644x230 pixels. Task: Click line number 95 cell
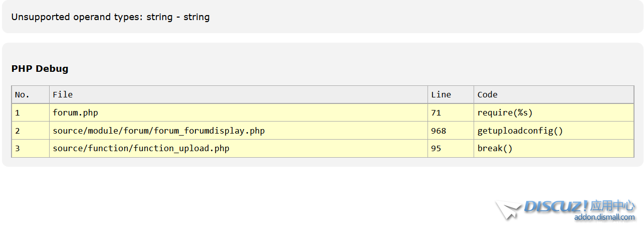[x=436, y=149]
